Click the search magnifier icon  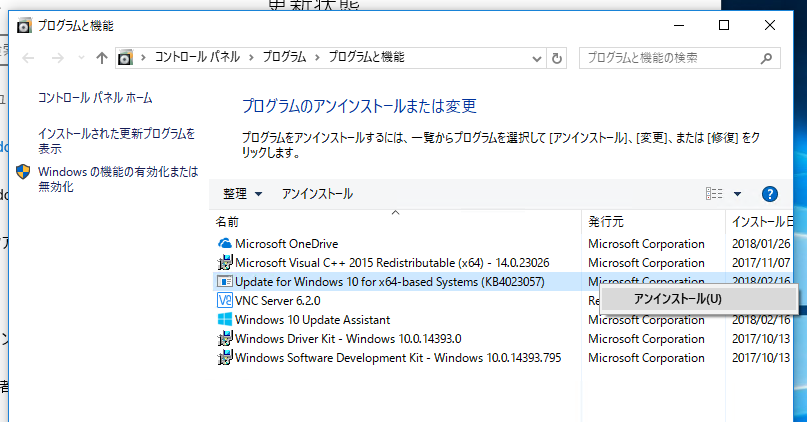(766, 58)
